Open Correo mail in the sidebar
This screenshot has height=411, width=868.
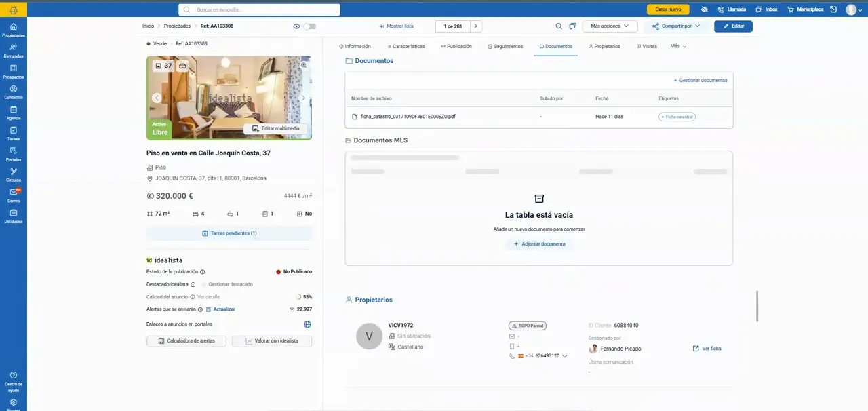pyautogui.click(x=14, y=195)
